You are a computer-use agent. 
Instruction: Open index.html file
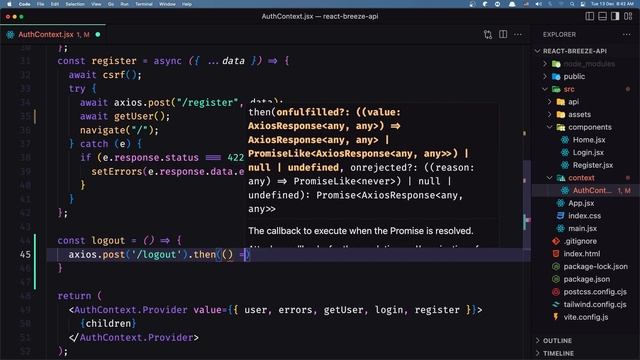pos(582,253)
